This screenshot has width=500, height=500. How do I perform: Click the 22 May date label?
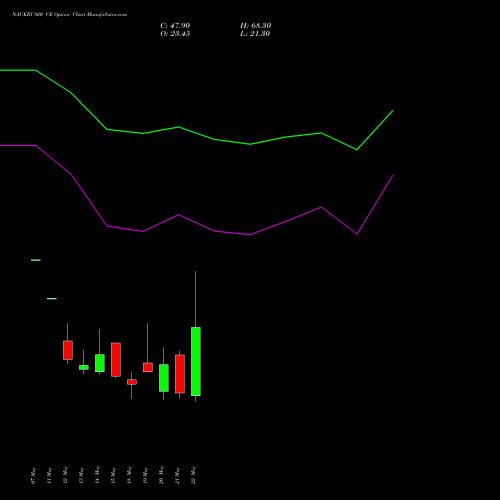[193, 476]
